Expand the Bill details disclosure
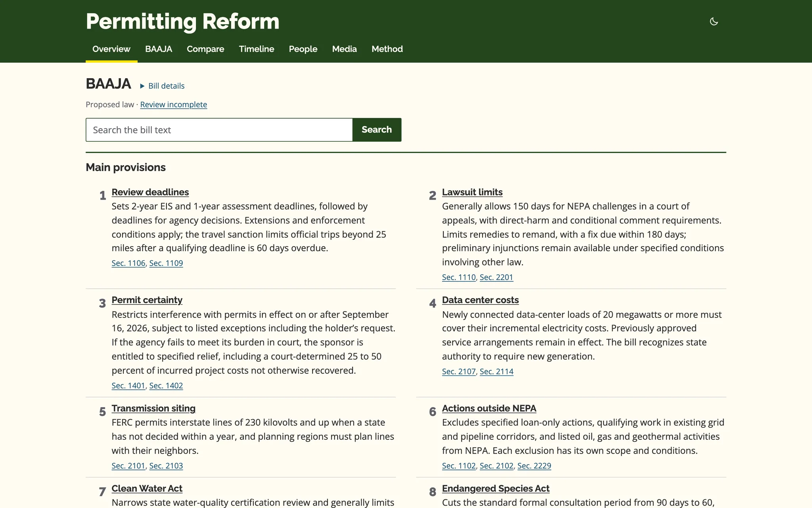 click(x=162, y=86)
